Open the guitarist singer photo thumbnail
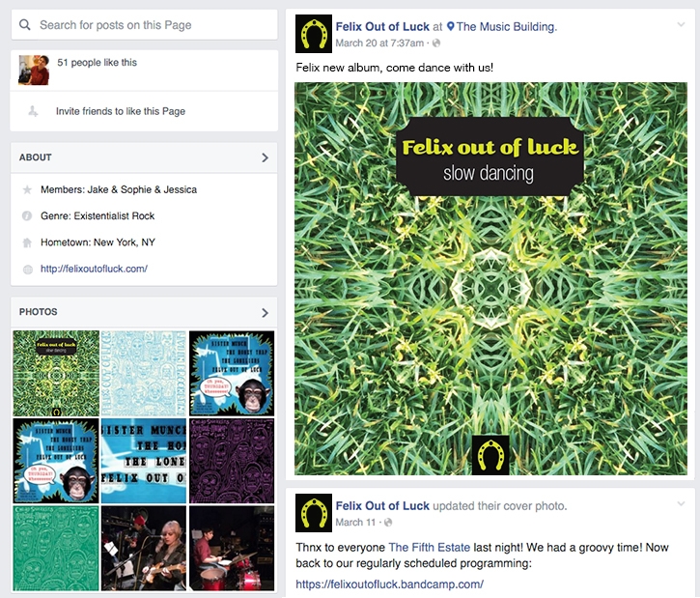The image size is (700, 598). [144, 549]
